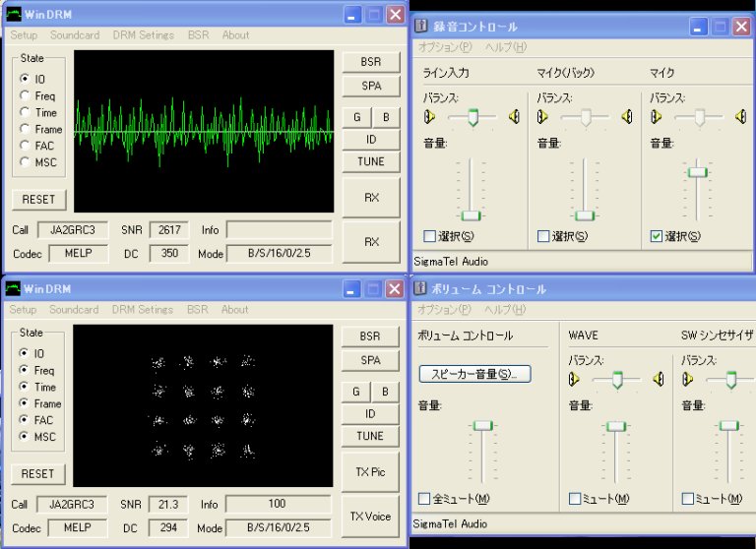Click TUNE button in lower WinDRM window
Screen dimensions: 756x549
[370, 436]
